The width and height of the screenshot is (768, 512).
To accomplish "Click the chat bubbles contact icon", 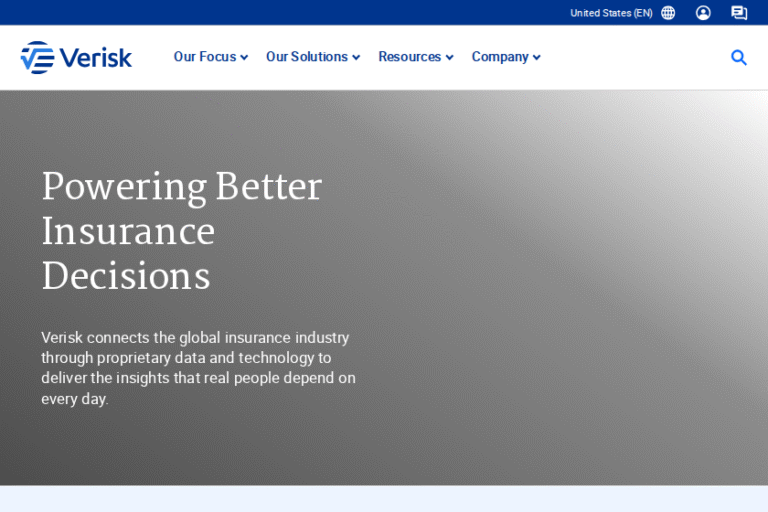I will click(x=739, y=13).
